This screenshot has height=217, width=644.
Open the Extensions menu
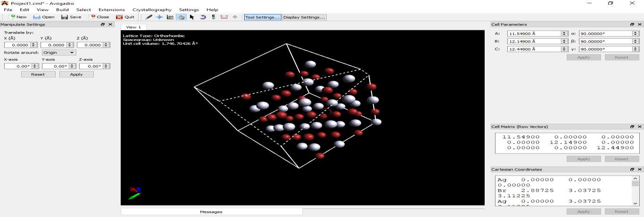click(112, 9)
